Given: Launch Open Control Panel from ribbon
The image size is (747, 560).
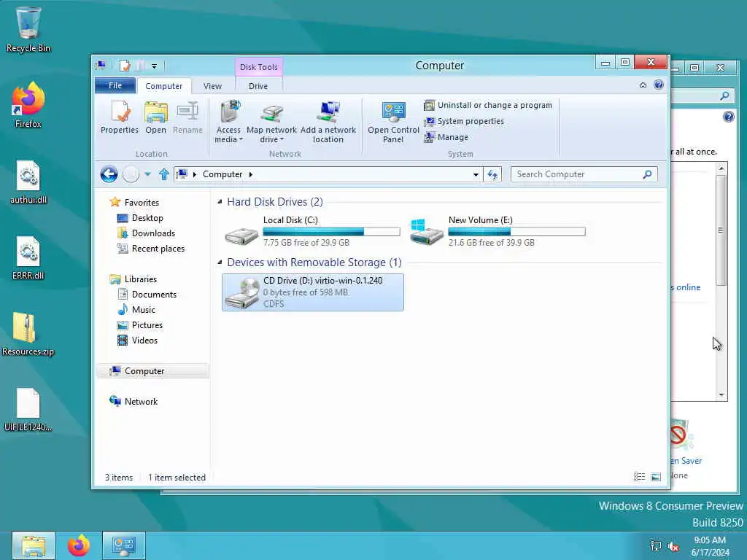Looking at the screenshot, I should [x=393, y=122].
